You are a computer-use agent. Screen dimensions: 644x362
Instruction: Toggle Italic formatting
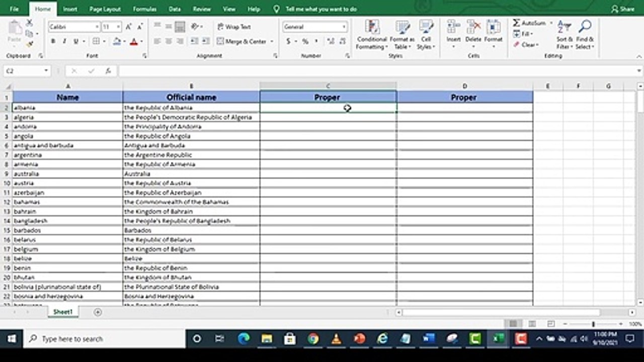pyautogui.click(x=64, y=41)
